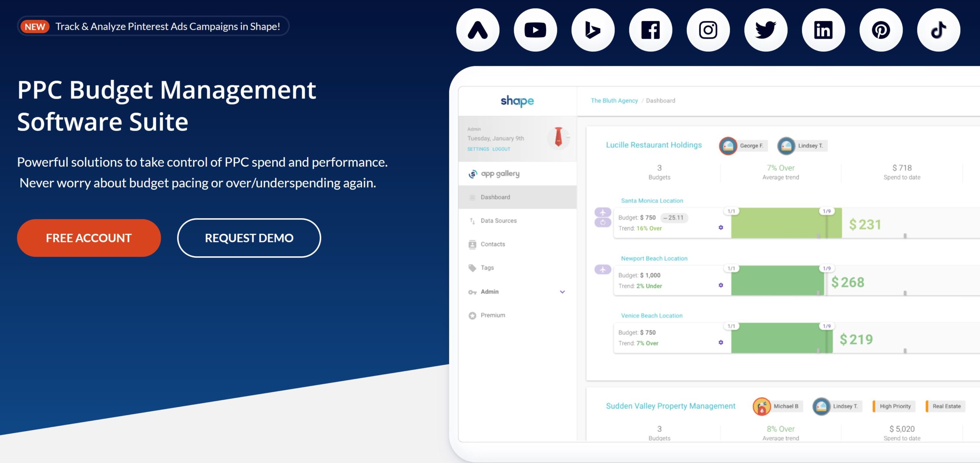
Task: Open Contacts in the sidebar
Action: click(x=518, y=244)
